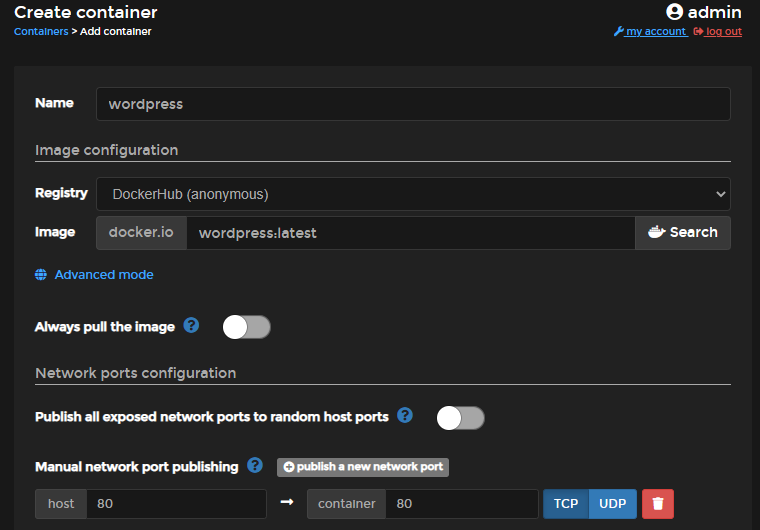Click help icon next to Always pull the image
Image resolution: width=760 pixels, height=530 pixels.
pos(191,325)
